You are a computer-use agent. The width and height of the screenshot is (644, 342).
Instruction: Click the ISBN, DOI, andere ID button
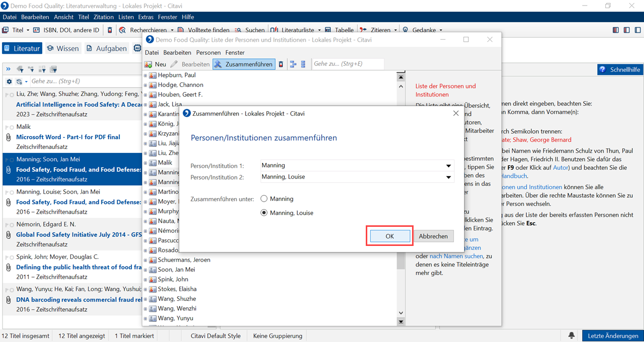(x=67, y=30)
